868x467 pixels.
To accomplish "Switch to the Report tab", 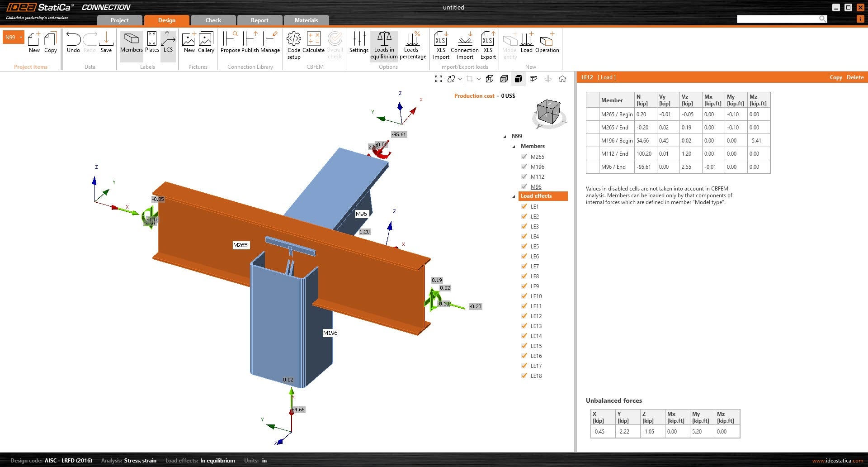I will click(x=259, y=20).
